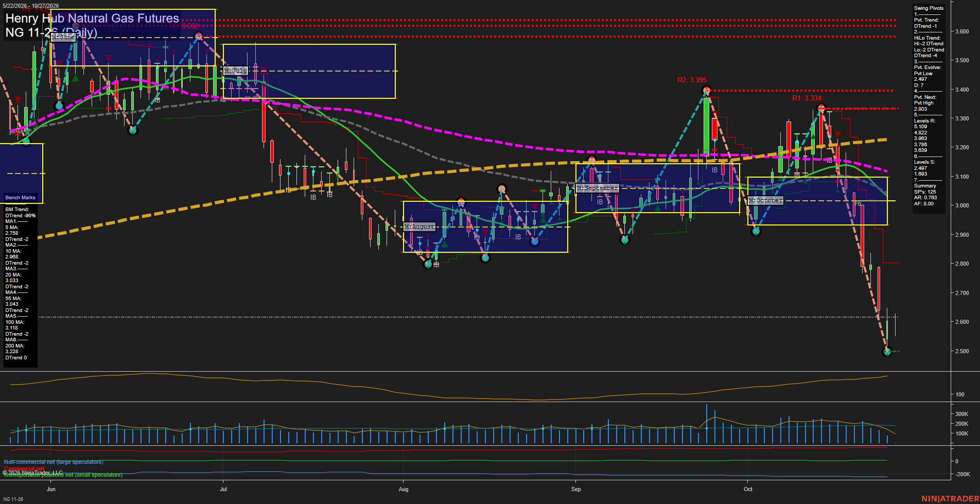This screenshot has width=980, height=504.
Task: Click the "NG 11-26" instrument label at bottom-left
Action: [x=13, y=499]
